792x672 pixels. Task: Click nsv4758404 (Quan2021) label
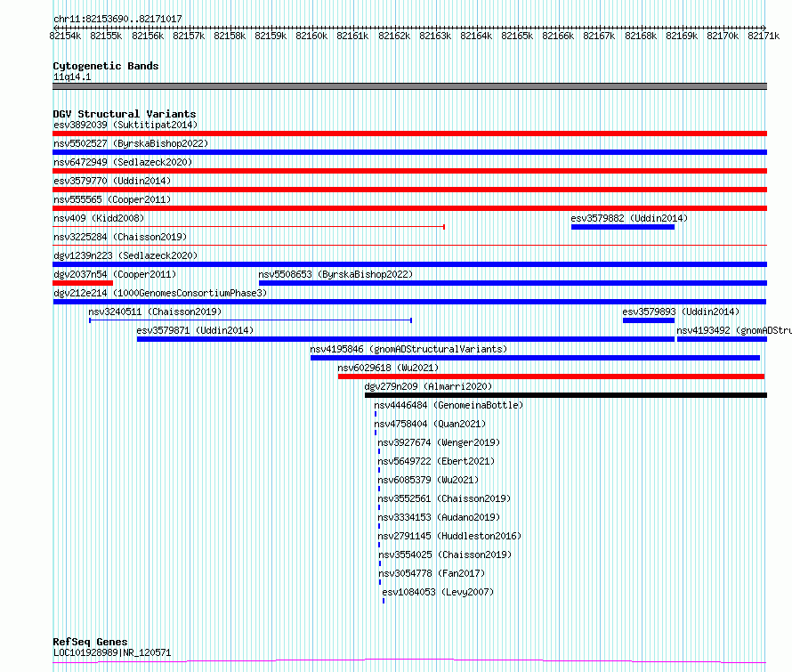click(x=430, y=424)
